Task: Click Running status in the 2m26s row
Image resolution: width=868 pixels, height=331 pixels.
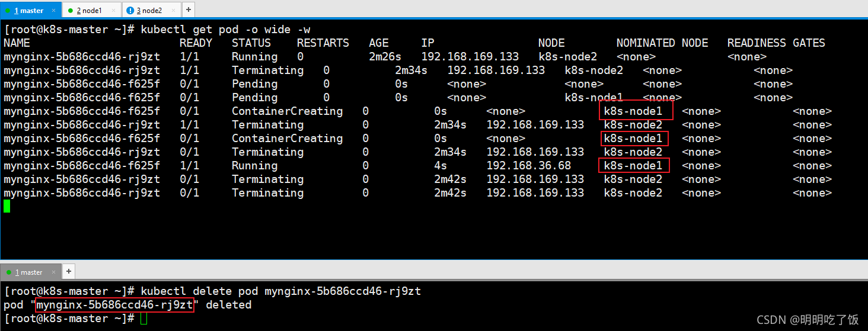Action: (x=254, y=57)
